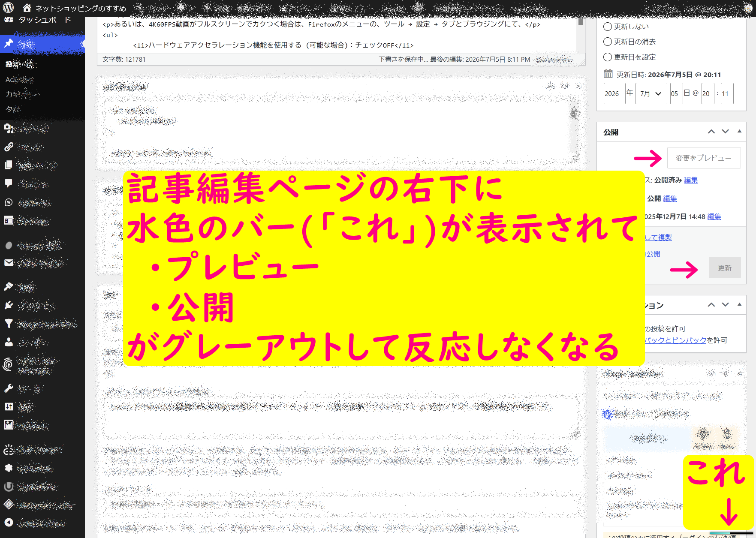Click the editor vertical scrollbar thumb

coord(581,21)
